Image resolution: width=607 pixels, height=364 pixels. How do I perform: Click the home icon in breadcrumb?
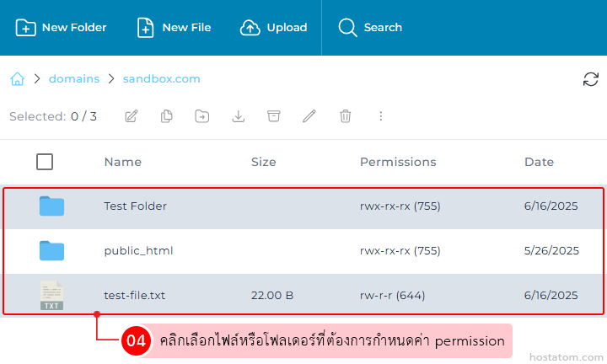(17, 79)
